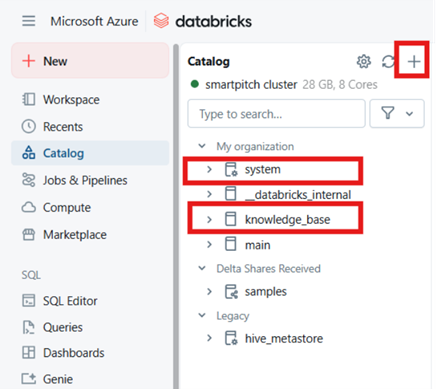The width and height of the screenshot is (436, 389).
Task: Expand the system catalog
Action: point(209,169)
